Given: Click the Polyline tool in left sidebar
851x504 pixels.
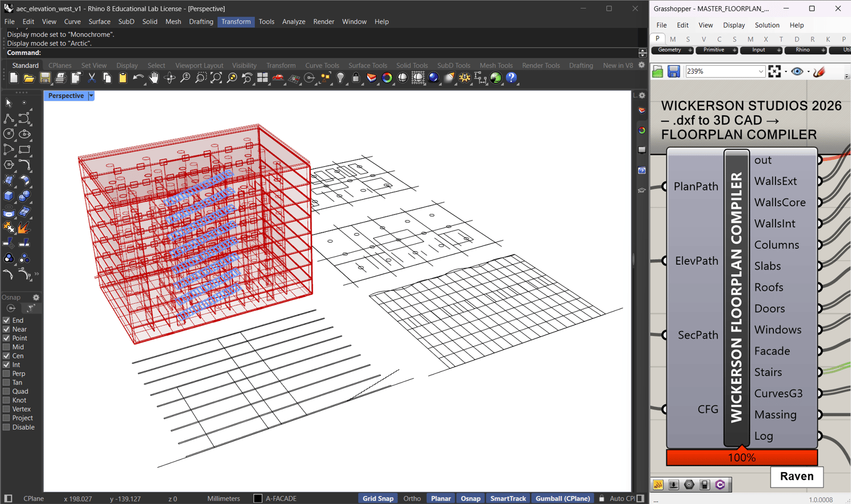Looking at the screenshot, I should 9,118.
